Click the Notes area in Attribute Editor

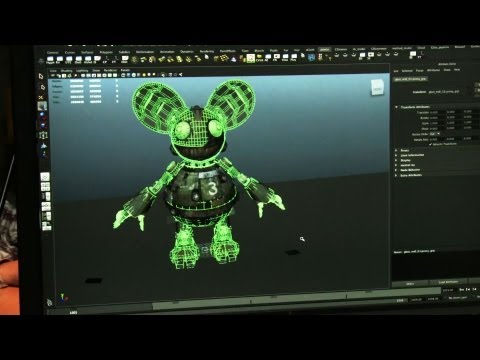(x=437, y=265)
